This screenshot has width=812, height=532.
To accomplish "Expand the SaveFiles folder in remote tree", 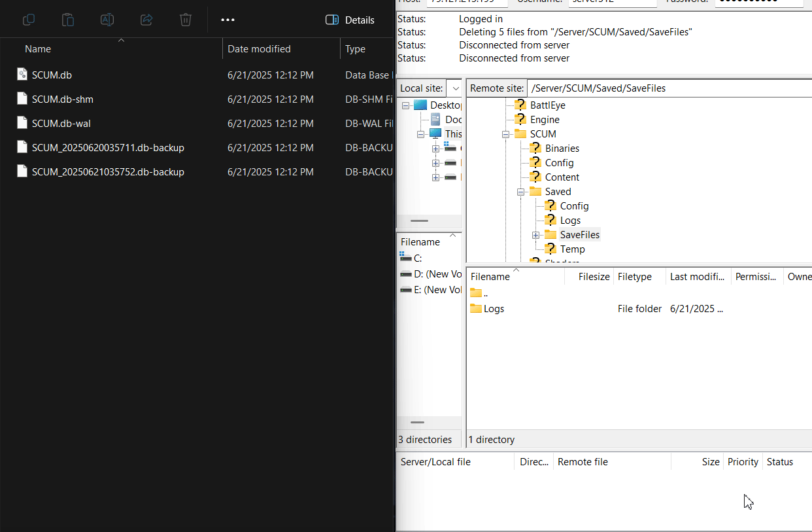I will (535, 235).
